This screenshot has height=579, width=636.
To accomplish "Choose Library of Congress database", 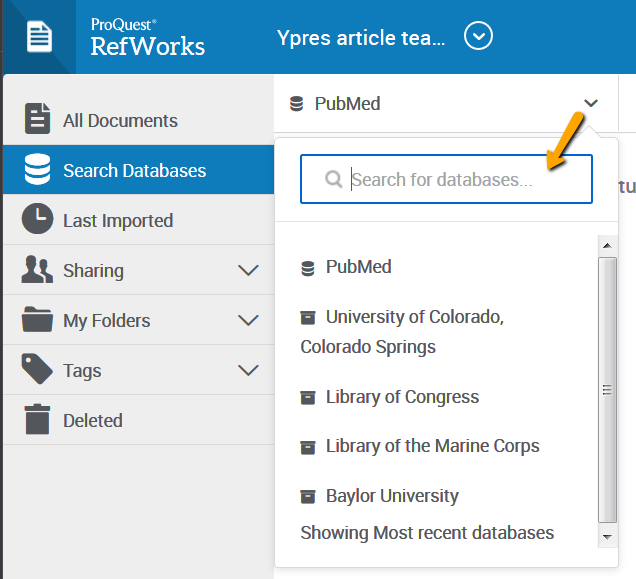I will [402, 397].
